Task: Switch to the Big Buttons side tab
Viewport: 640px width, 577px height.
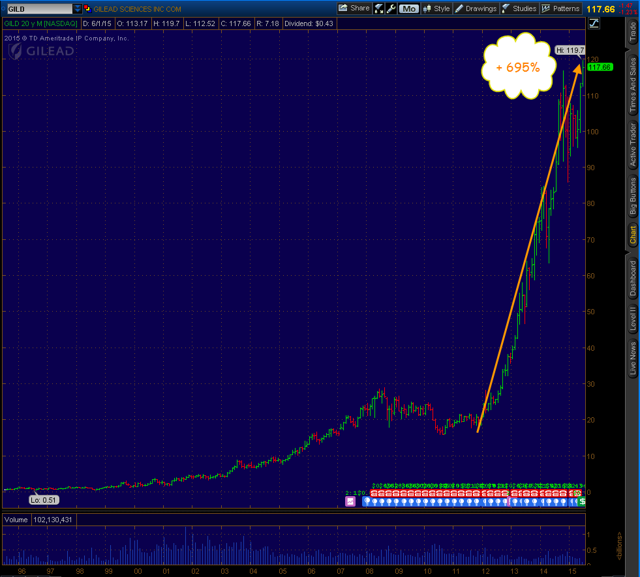Action: pyautogui.click(x=633, y=195)
